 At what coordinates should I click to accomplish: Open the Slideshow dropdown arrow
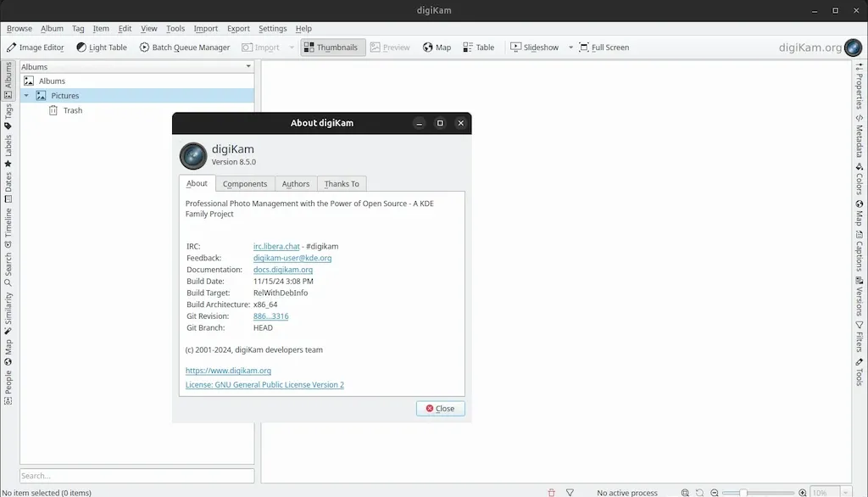[x=570, y=47]
